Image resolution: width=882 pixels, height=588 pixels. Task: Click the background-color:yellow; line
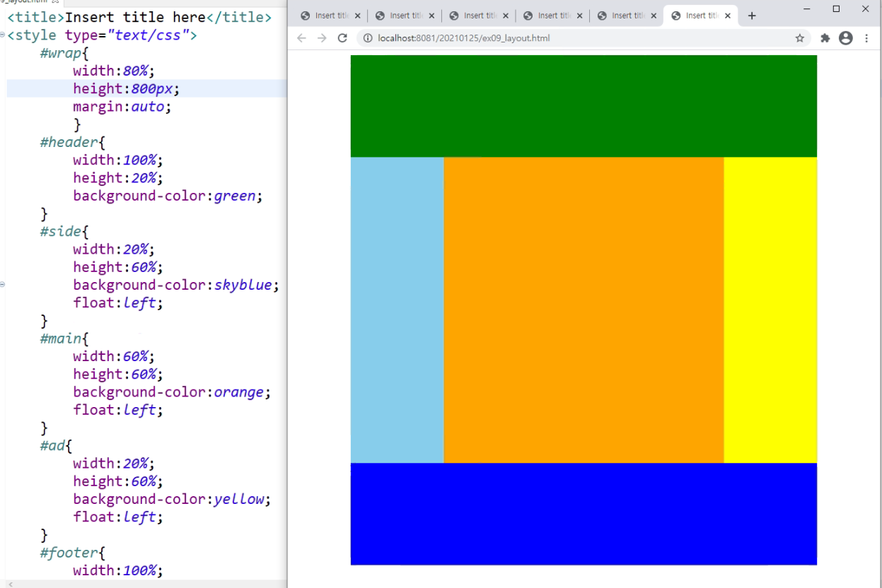[172, 499]
